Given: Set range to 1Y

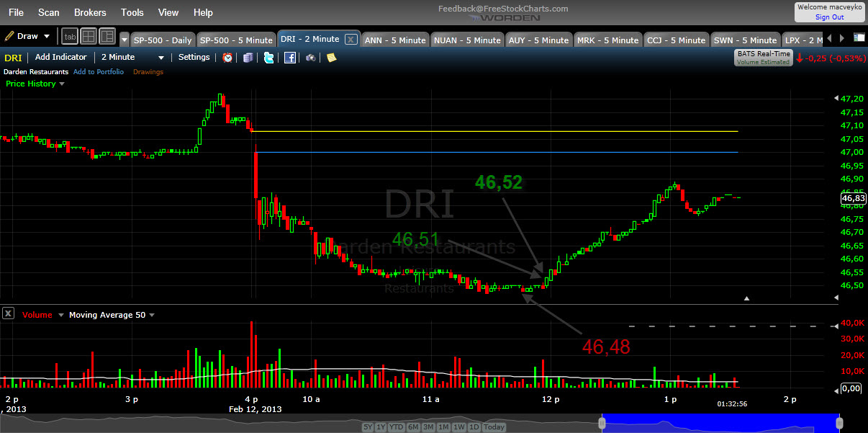Looking at the screenshot, I should [x=381, y=427].
